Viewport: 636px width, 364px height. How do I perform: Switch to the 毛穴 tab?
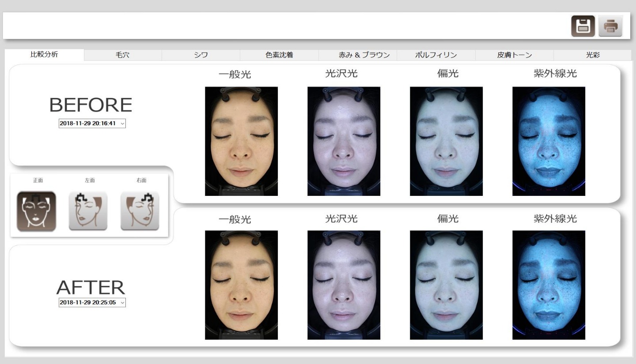[122, 55]
